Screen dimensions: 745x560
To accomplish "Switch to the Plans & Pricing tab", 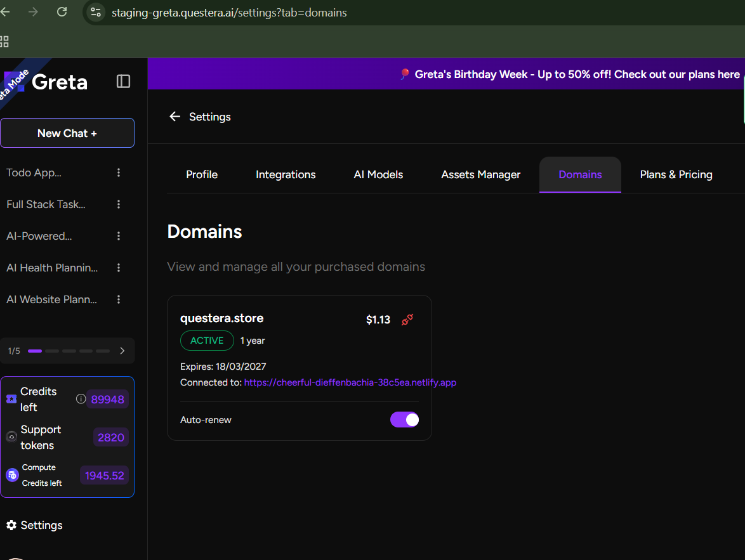I will [676, 175].
